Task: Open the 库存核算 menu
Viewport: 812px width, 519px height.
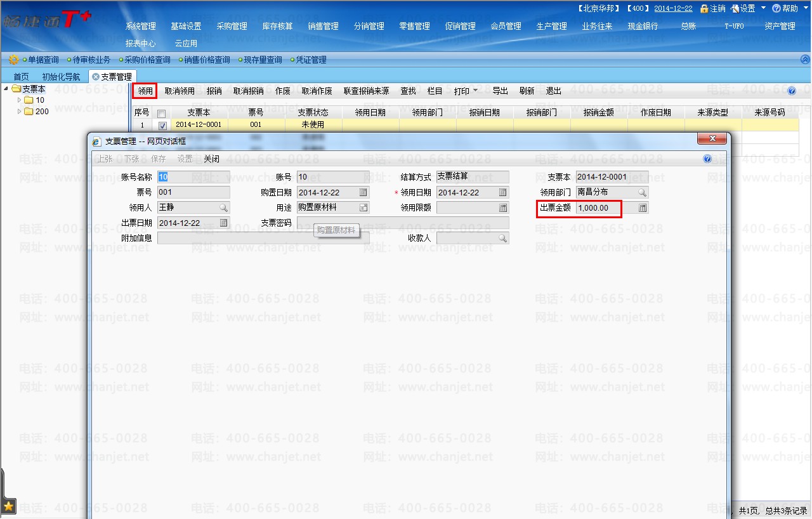Action: coord(278,27)
